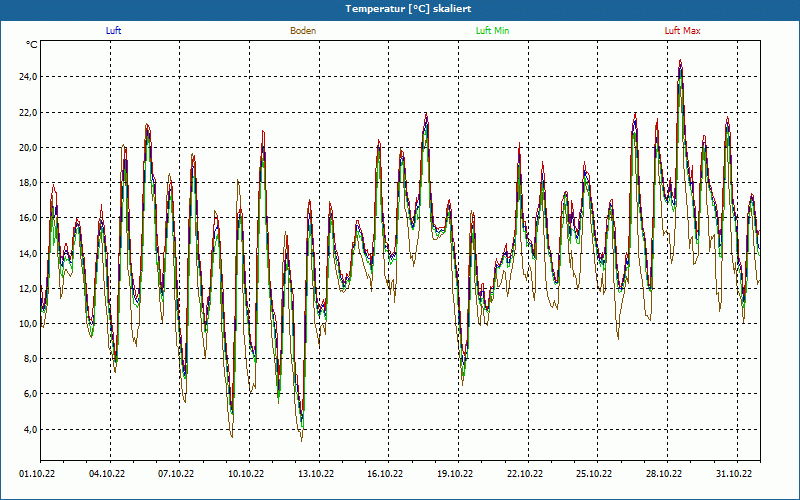Click the chart title 'Temperatur [°C] skaliert'
800x500 pixels.
(x=408, y=9)
